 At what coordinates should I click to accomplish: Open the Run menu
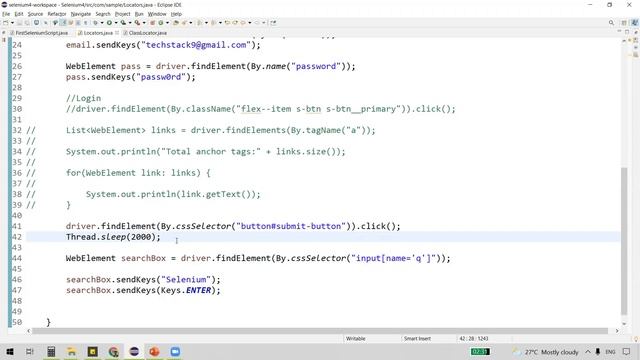139,14
